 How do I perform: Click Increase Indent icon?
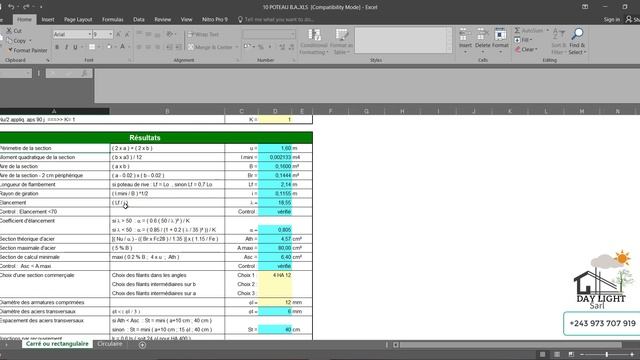(x=178, y=47)
